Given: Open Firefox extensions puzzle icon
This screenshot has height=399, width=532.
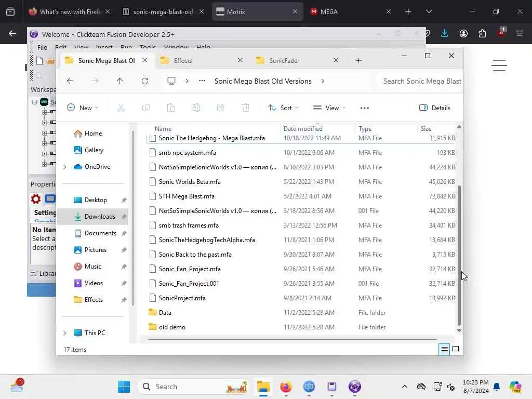Looking at the screenshot, I should tap(482, 33).
